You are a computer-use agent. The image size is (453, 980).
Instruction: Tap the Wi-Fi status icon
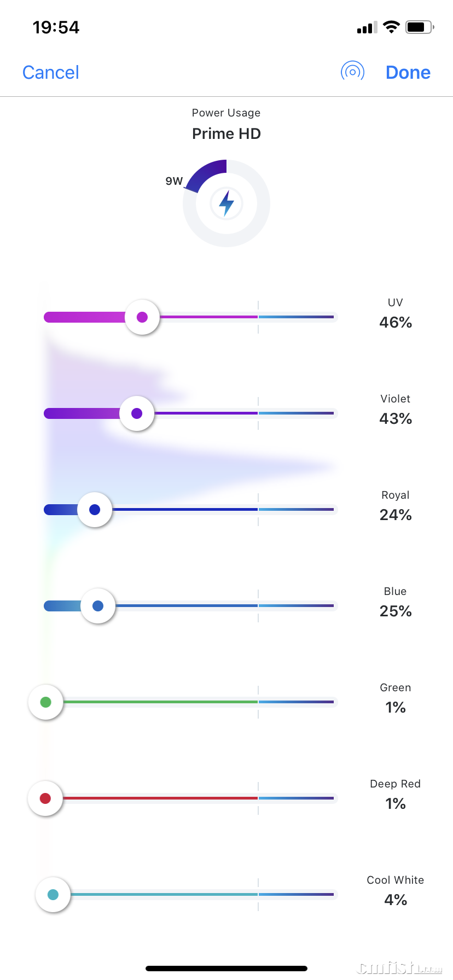click(391, 27)
